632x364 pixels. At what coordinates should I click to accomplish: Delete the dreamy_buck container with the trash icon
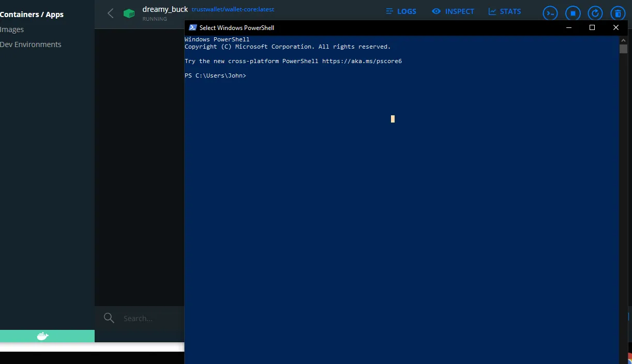(618, 13)
